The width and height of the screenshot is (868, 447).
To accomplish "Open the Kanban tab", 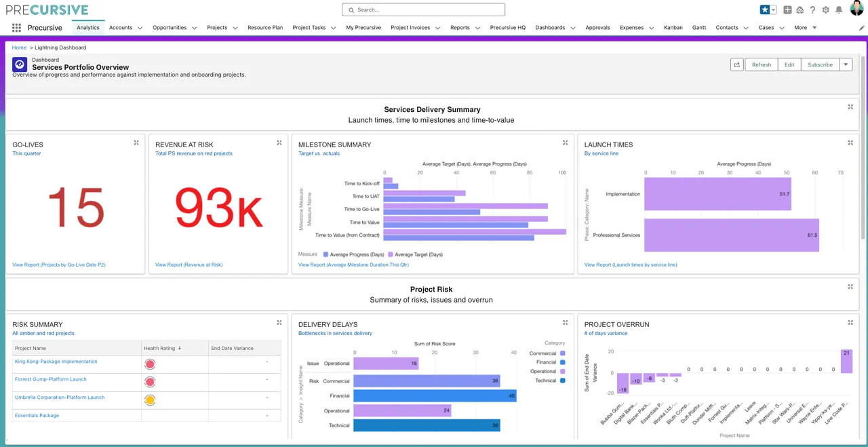I will (x=673, y=28).
